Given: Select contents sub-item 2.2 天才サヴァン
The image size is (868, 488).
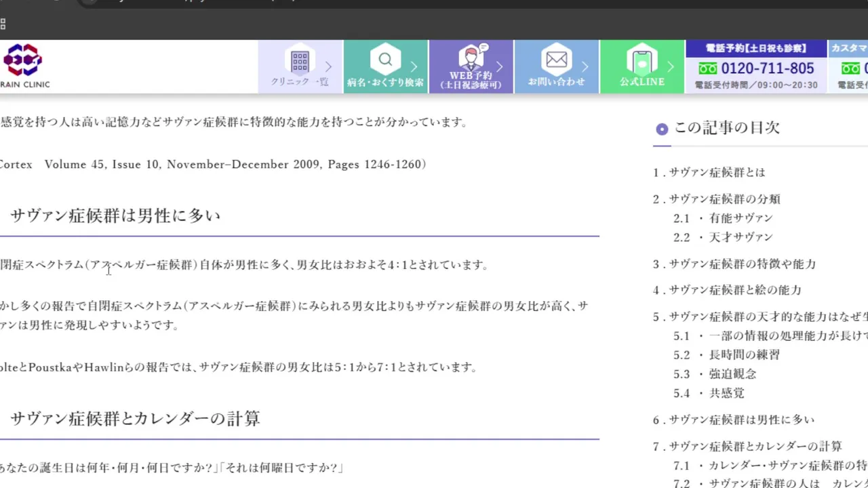Looking at the screenshot, I should (x=723, y=237).
